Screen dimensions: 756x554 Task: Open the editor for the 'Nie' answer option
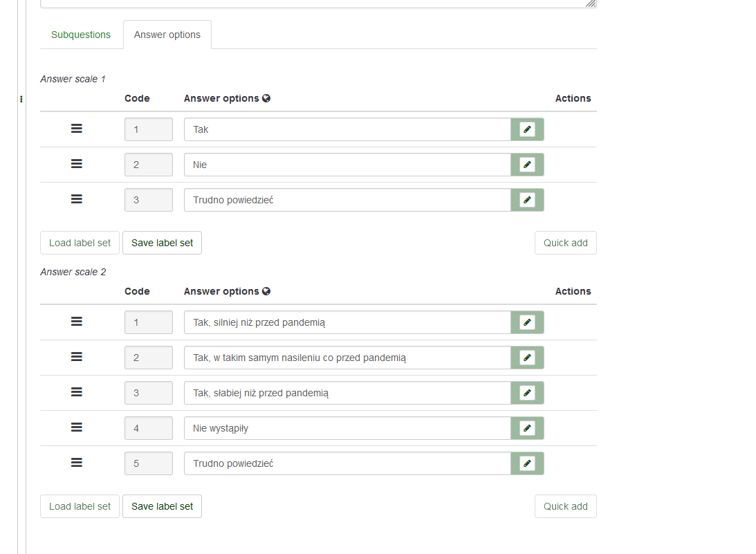coord(527,165)
